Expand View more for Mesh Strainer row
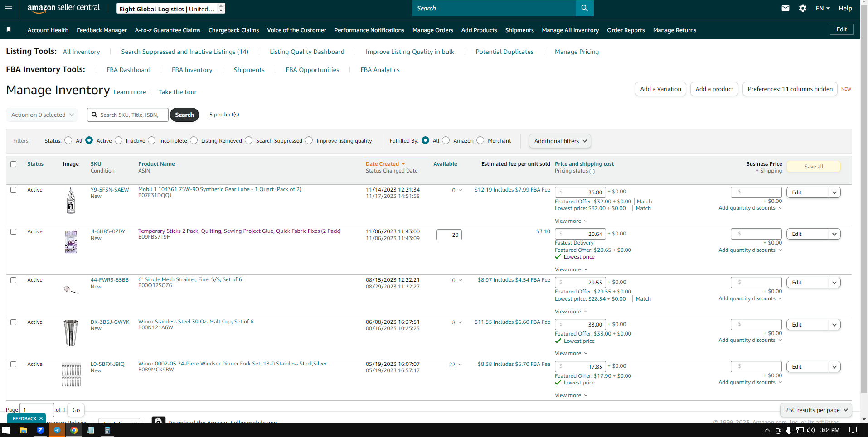Image resolution: width=868 pixels, height=437 pixels. coord(571,312)
